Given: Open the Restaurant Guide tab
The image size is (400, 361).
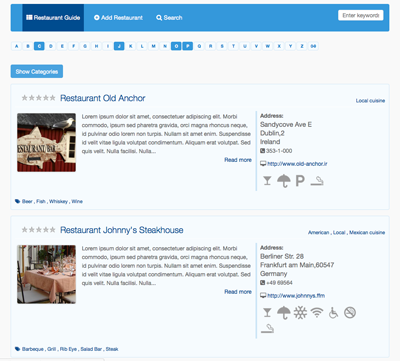Looking at the screenshot, I should tap(53, 18).
